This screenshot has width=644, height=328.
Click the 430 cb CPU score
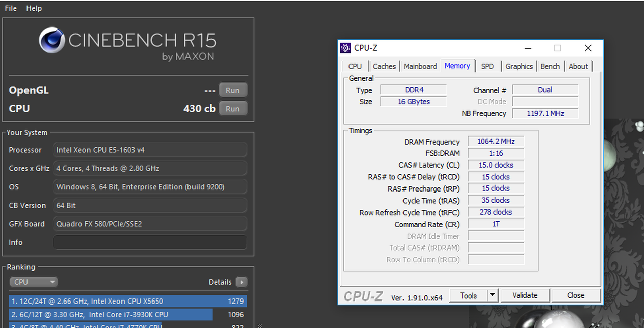(199, 109)
